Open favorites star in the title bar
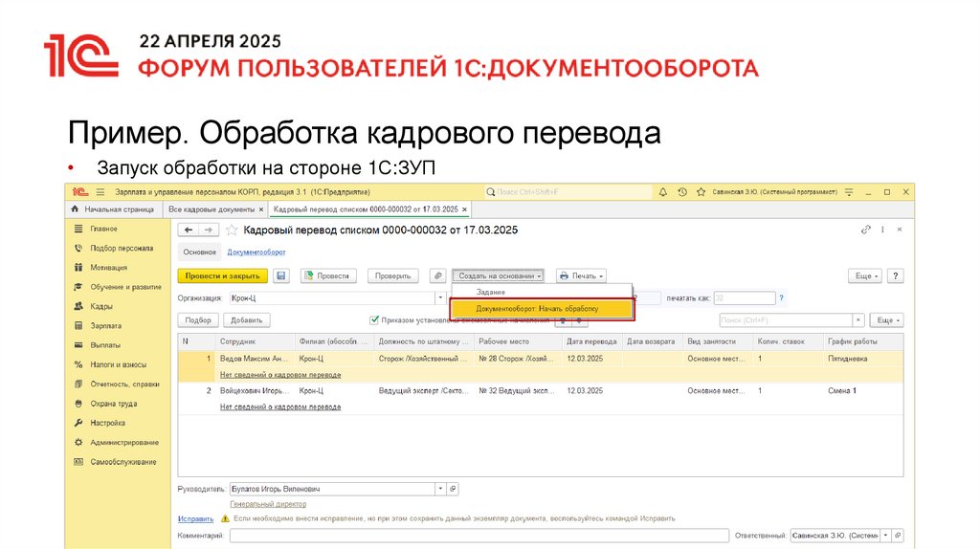 point(701,192)
